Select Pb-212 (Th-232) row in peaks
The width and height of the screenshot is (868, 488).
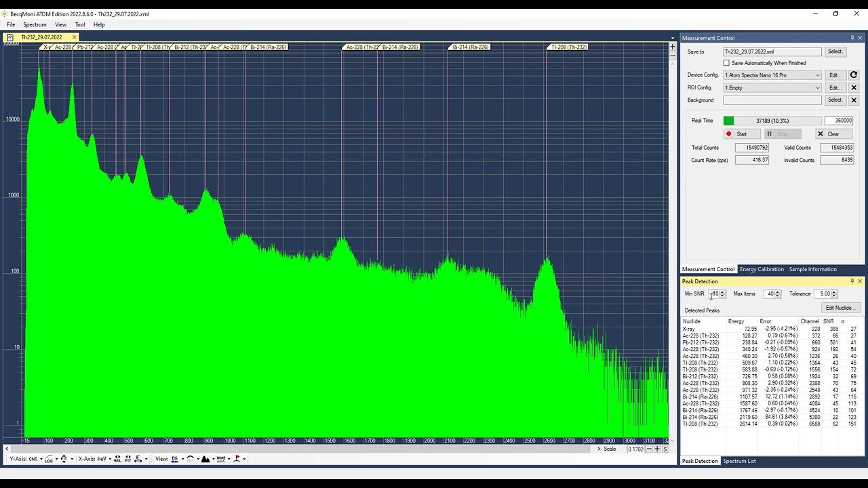point(771,342)
